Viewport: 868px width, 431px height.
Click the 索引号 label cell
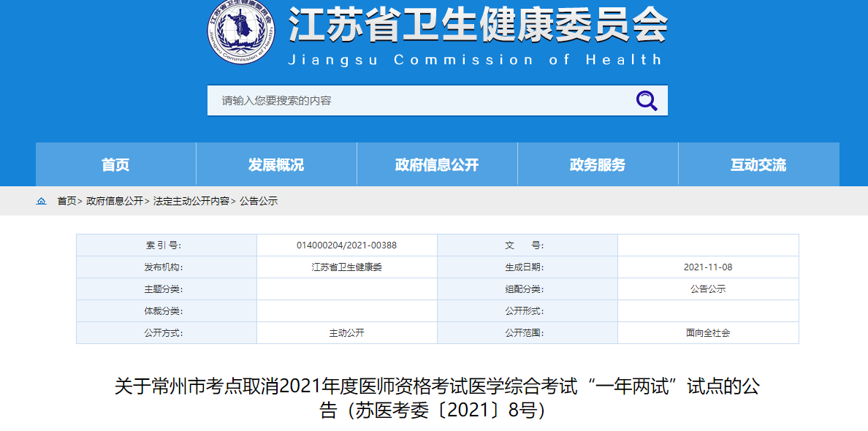167,245
